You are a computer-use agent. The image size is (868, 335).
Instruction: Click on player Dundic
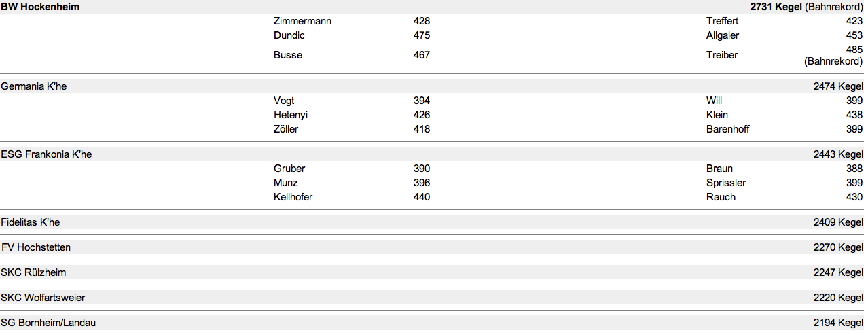pos(289,35)
